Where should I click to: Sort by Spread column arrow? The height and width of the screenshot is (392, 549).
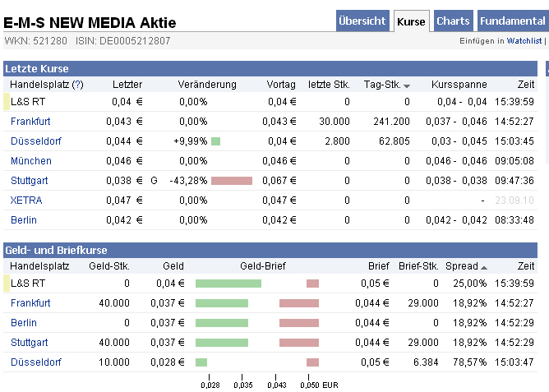point(484,268)
